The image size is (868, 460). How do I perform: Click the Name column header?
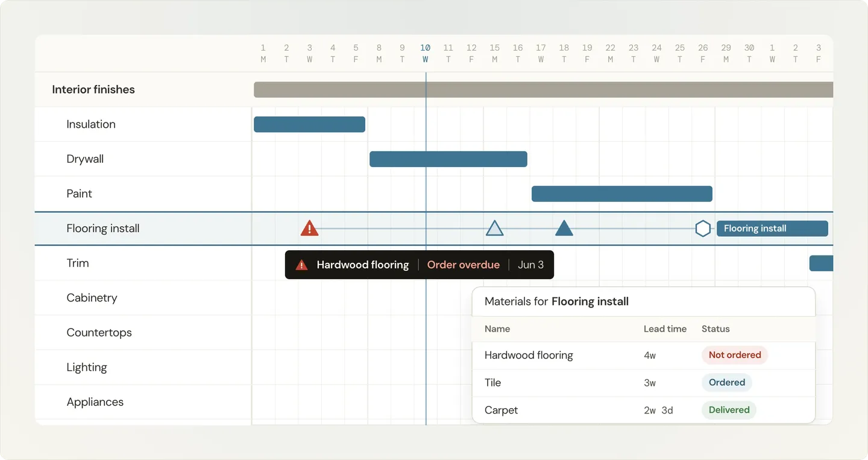(497, 329)
